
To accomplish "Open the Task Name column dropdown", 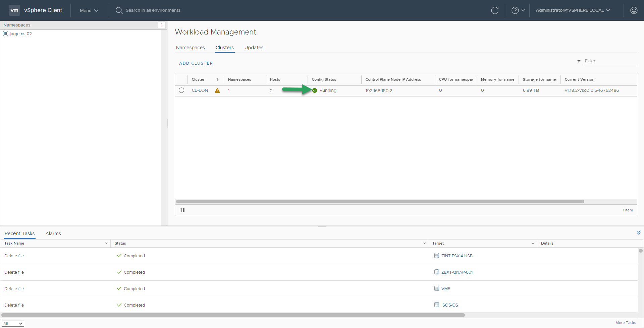I will (107, 243).
